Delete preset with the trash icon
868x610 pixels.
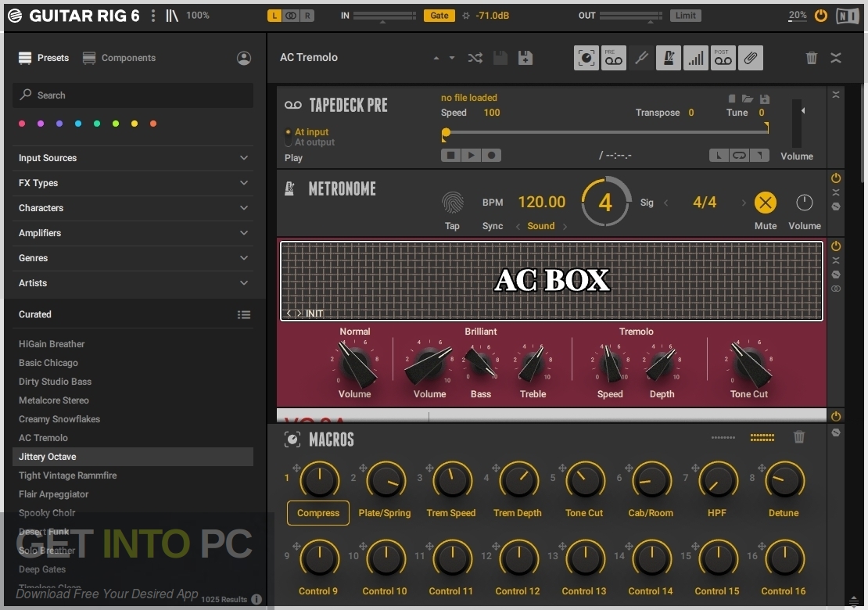point(812,57)
